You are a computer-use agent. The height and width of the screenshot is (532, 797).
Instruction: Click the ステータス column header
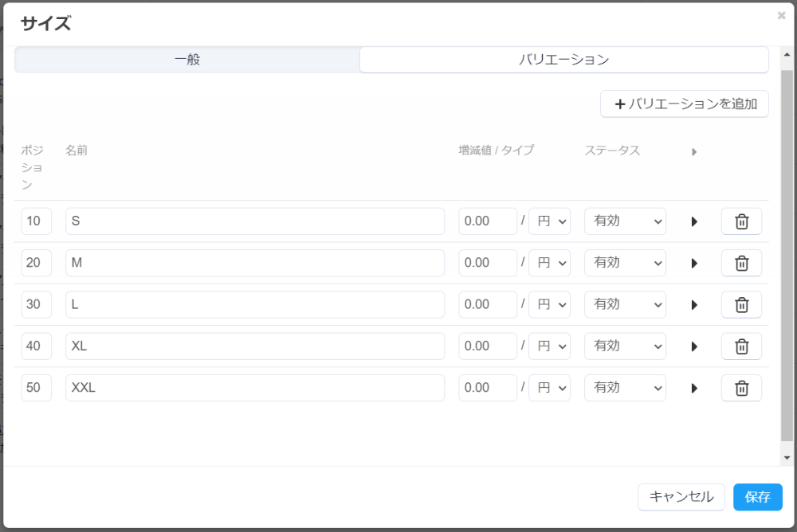612,151
